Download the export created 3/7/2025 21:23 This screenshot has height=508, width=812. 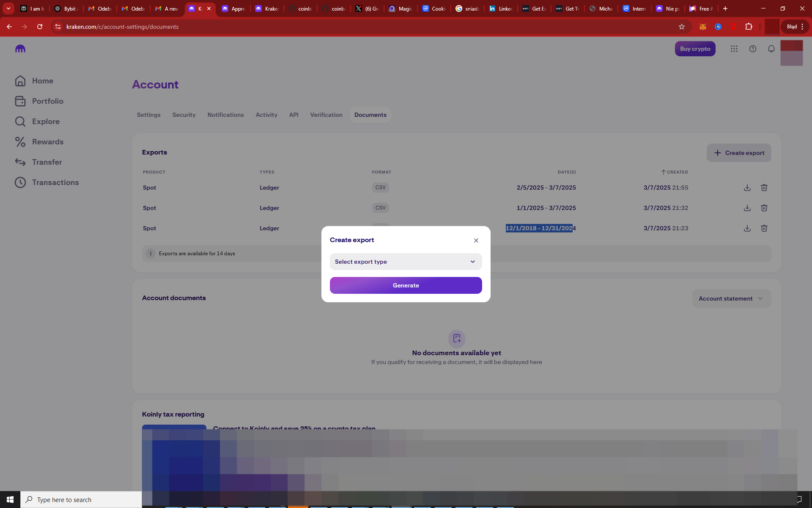point(747,228)
